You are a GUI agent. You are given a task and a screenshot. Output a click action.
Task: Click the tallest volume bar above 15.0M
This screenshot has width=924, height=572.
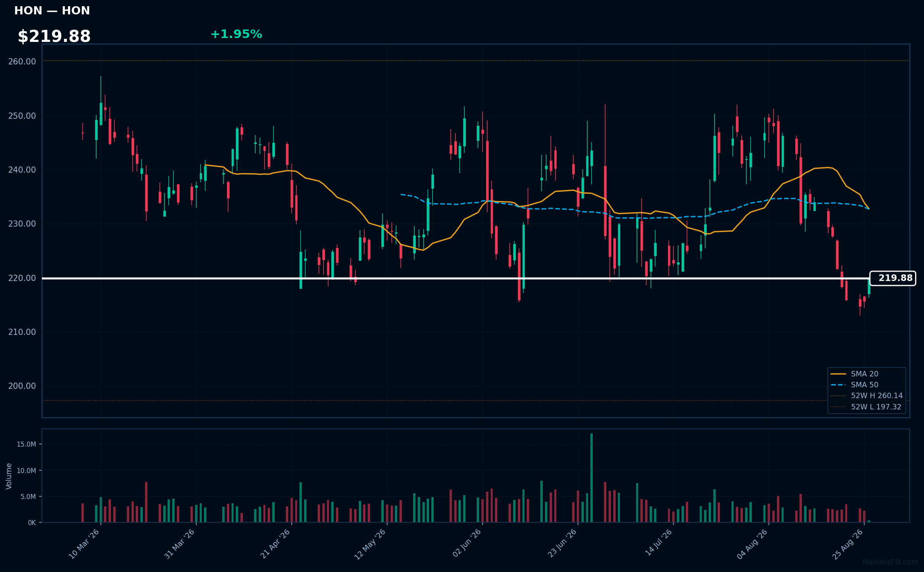tap(592, 478)
